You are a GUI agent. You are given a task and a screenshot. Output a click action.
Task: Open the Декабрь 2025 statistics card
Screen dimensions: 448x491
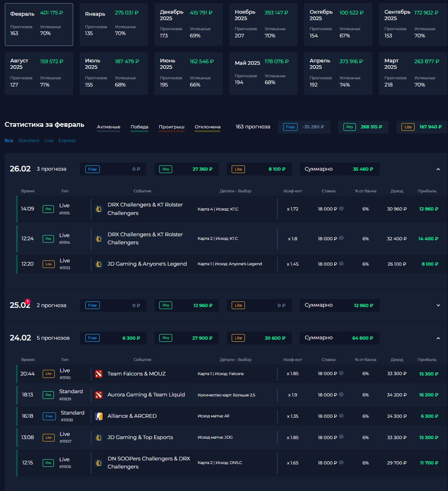[189, 25]
